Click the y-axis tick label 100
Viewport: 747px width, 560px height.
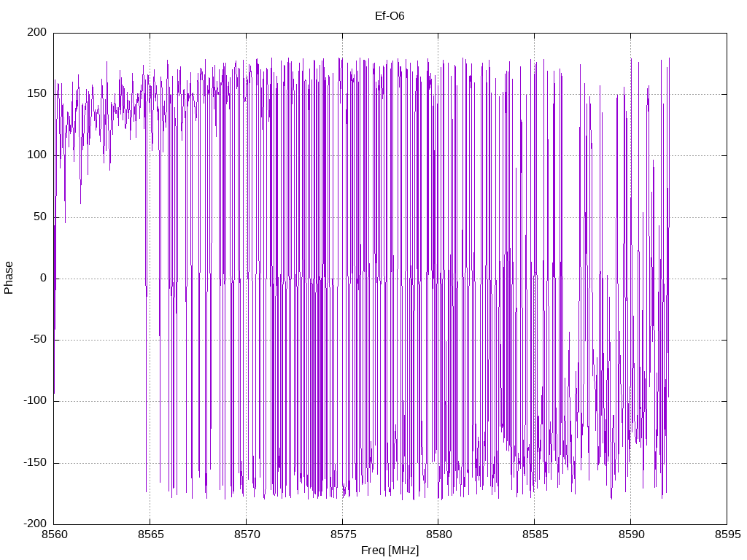tap(37, 155)
